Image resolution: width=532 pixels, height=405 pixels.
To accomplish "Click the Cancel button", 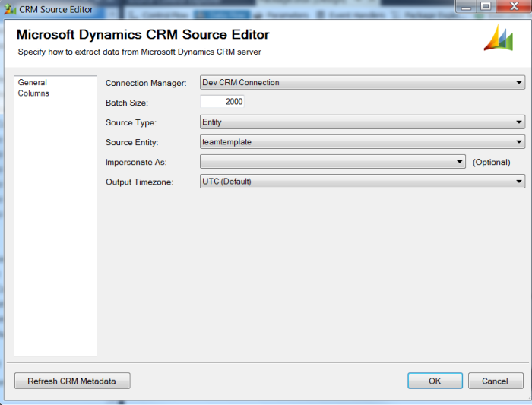I will (x=496, y=381).
